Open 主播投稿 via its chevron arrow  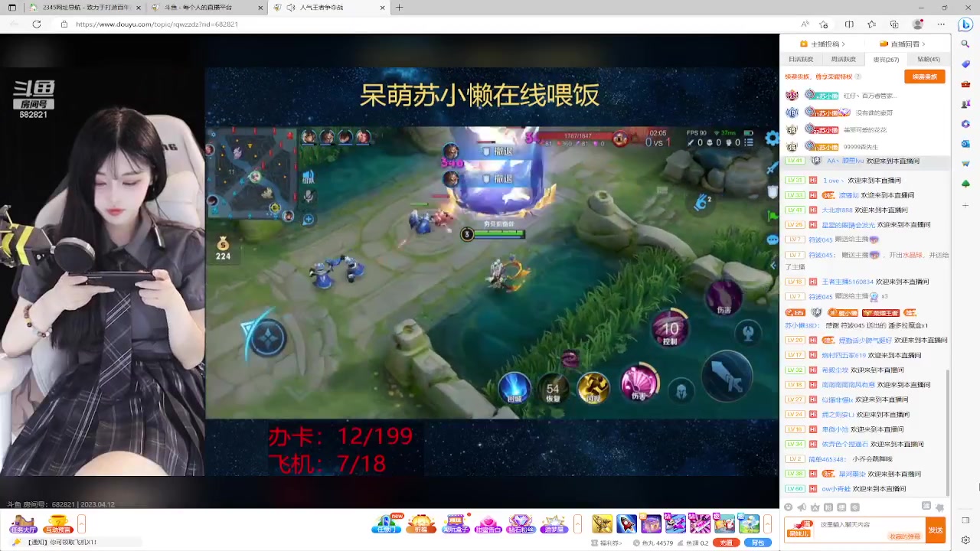pyautogui.click(x=844, y=44)
